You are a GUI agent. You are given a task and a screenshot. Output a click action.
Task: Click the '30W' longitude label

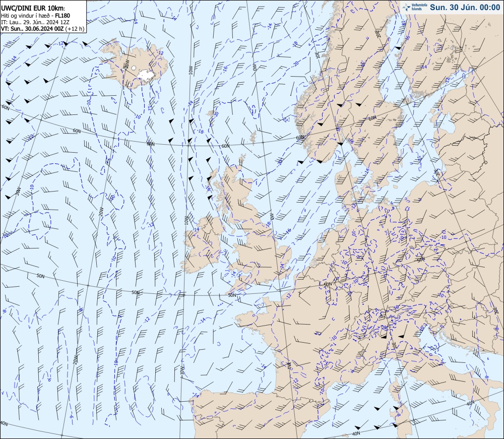[x=18, y=191]
